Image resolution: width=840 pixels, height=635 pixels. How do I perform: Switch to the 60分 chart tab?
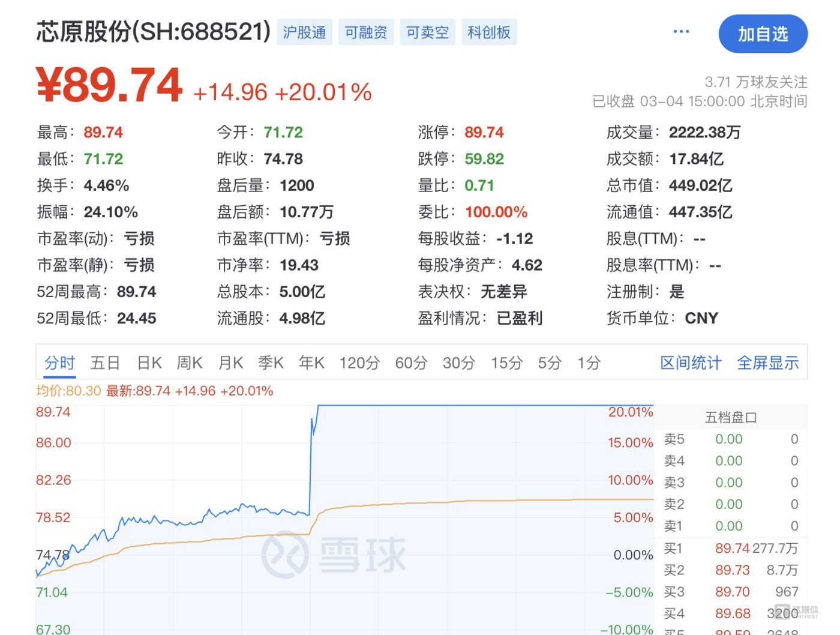tap(411, 363)
